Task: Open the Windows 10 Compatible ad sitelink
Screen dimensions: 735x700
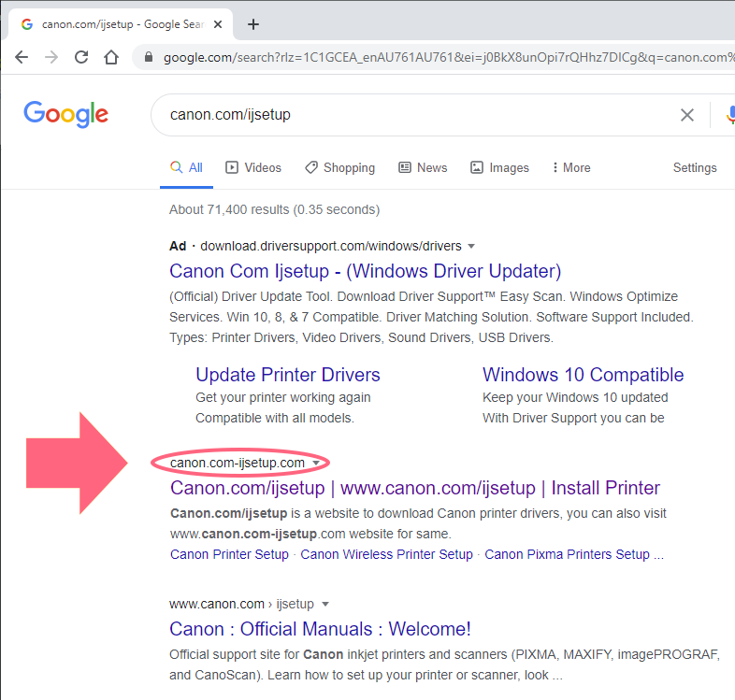Action: click(x=584, y=375)
